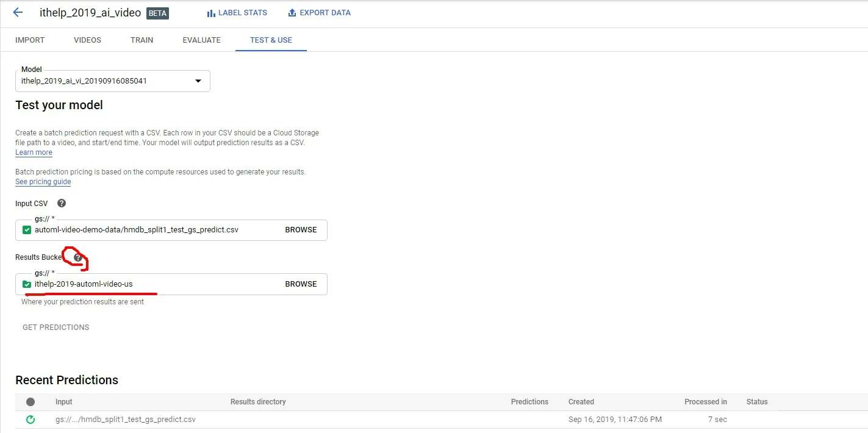Browse for the Input CSV file

301,230
